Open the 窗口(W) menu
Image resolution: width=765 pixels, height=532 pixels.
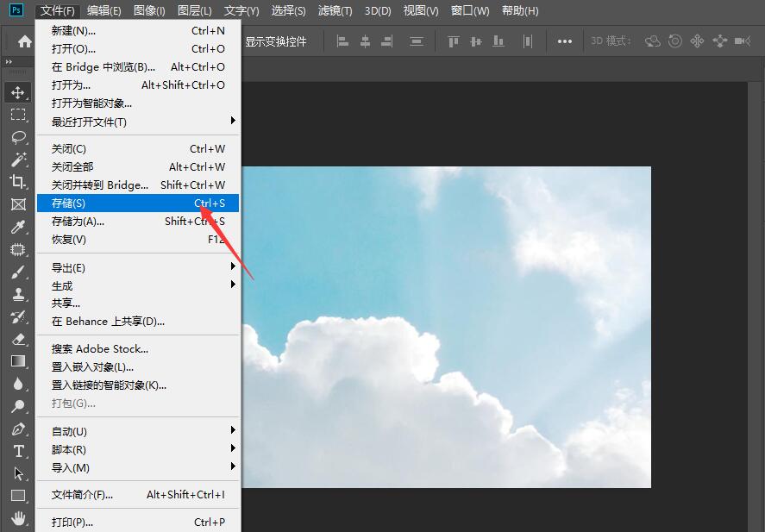click(x=470, y=10)
